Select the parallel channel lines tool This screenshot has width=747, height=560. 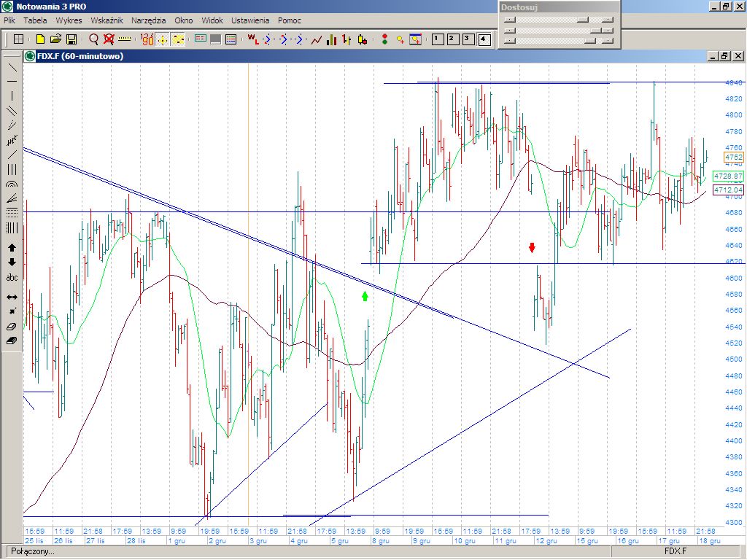(x=12, y=111)
